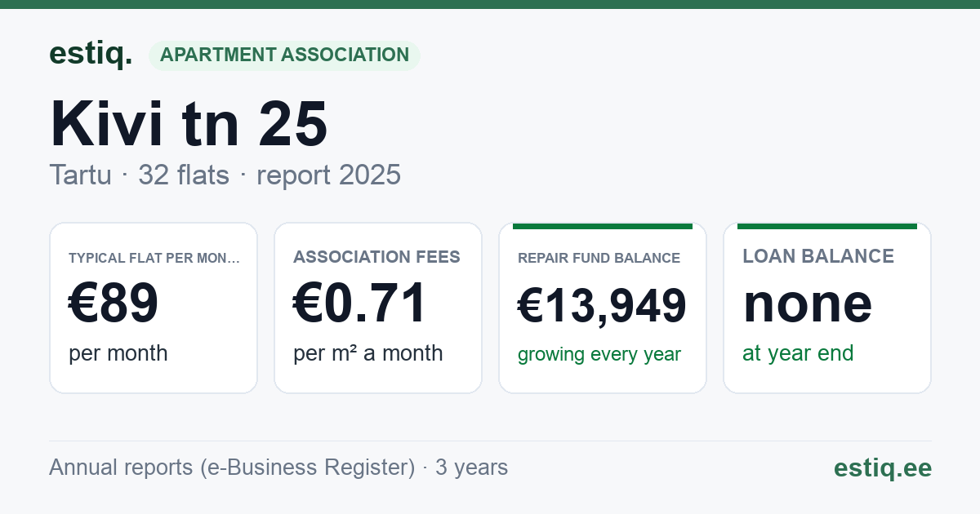Click the 'per month' caption

pyautogui.click(x=118, y=353)
